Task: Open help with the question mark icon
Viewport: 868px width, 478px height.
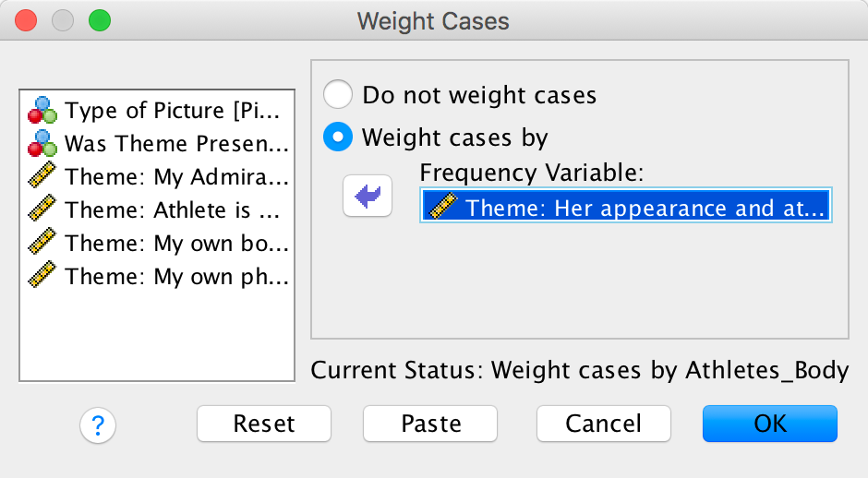Action: tap(97, 424)
